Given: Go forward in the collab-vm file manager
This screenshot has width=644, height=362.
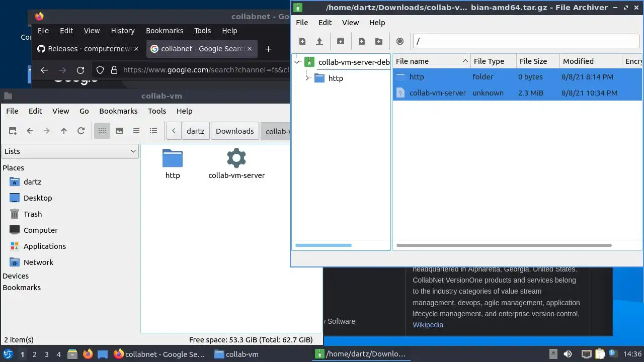Looking at the screenshot, I should point(47,131).
